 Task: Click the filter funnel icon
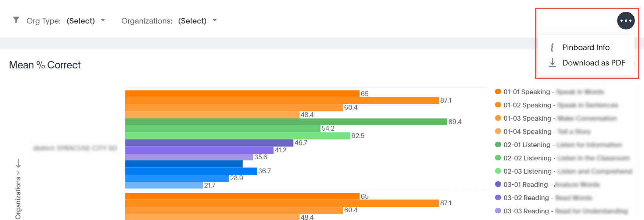(16, 20)
